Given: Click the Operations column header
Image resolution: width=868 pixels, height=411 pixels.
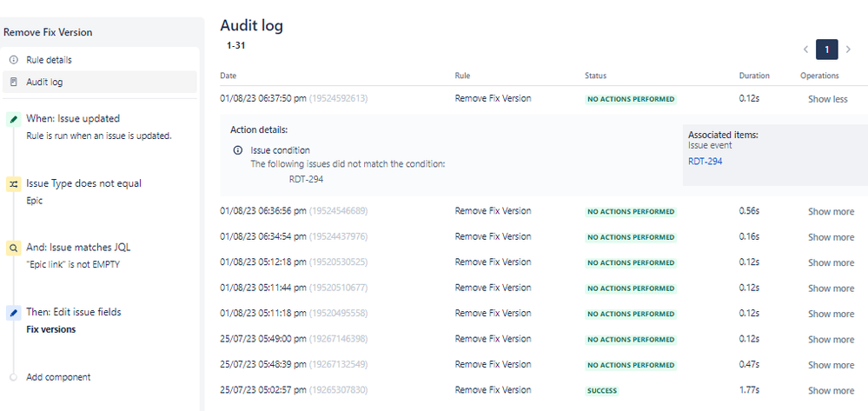Looking at the screenshot, I should pyautogui.click(x=819, y=76).
